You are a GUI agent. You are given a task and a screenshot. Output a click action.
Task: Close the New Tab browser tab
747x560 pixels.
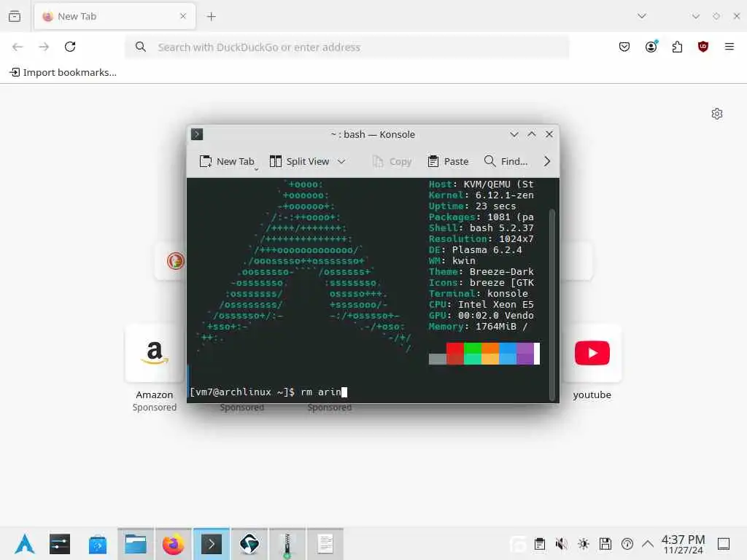tap(183, 16)
